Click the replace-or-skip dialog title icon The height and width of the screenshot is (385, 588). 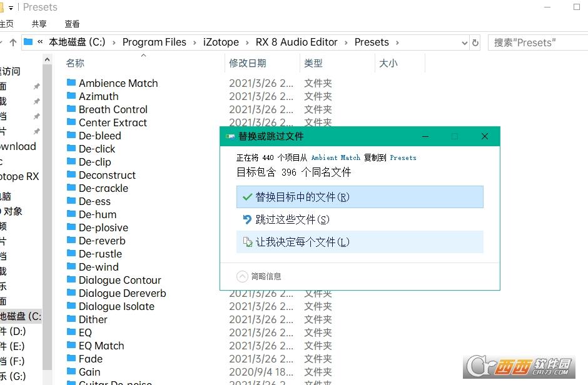pos(230,137)
